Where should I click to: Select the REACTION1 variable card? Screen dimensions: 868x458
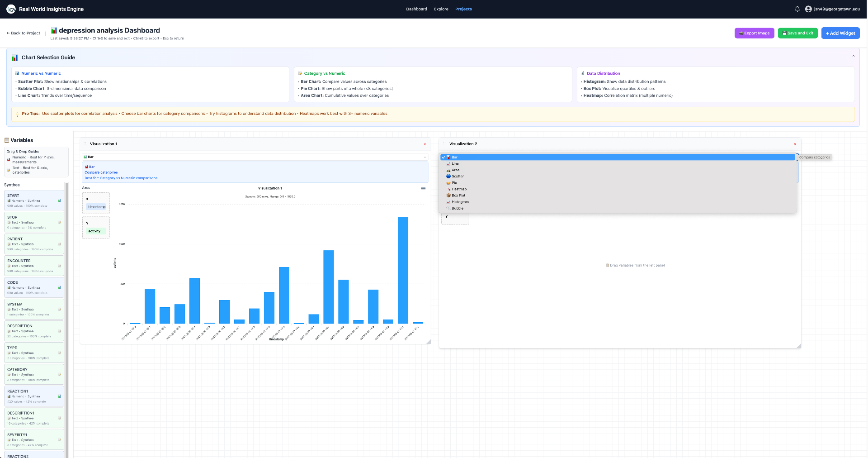[34, 396]
